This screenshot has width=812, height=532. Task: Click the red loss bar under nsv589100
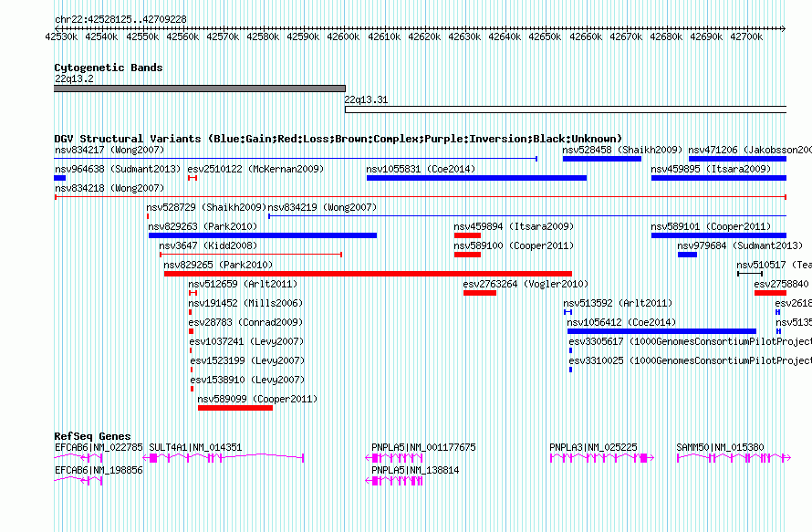click(467, 255)
